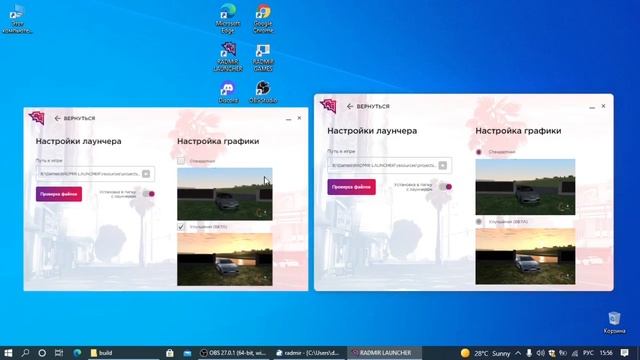Click the Radmir logo in left launcher window
Viewport: 640px width, 360px height.
37,118
